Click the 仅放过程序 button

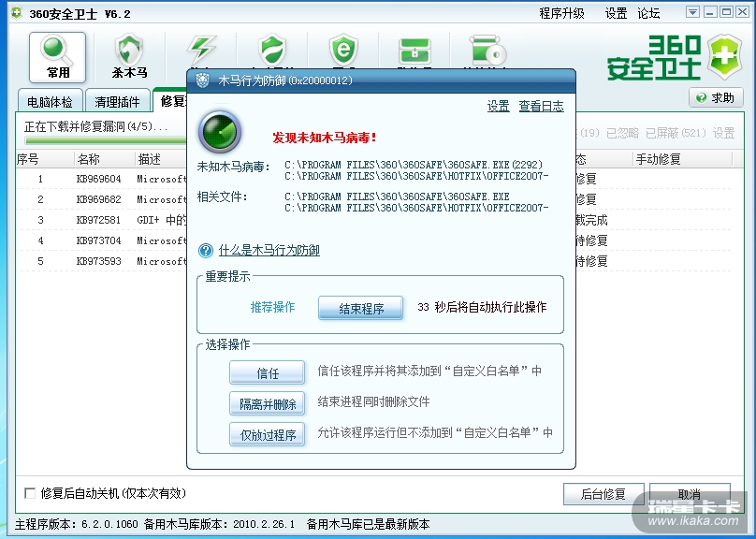coord(267,434)
